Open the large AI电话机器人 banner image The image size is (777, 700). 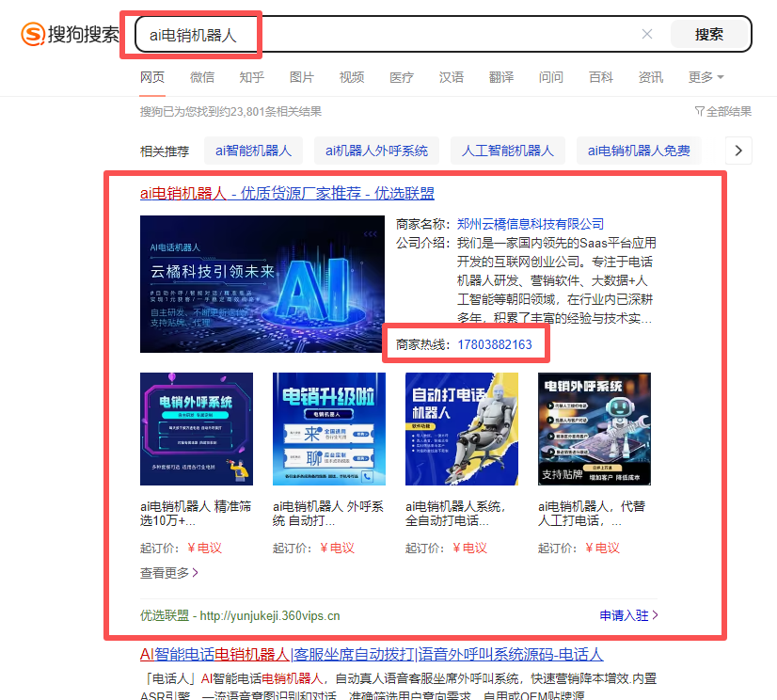pyautogui.click(x=262, y=284)
